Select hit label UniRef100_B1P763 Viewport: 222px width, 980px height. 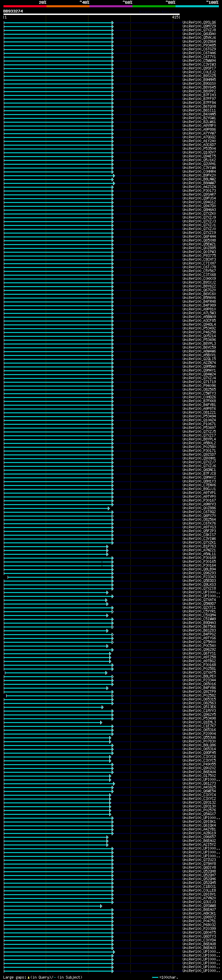pos(199,546)
